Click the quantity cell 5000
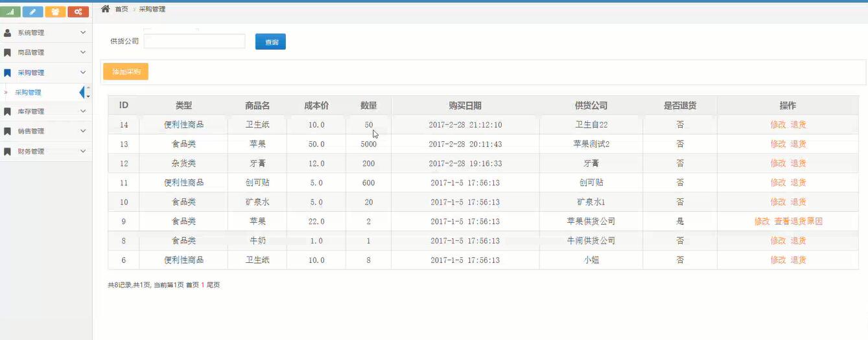The image size is (868, 340). pos(368,144)
